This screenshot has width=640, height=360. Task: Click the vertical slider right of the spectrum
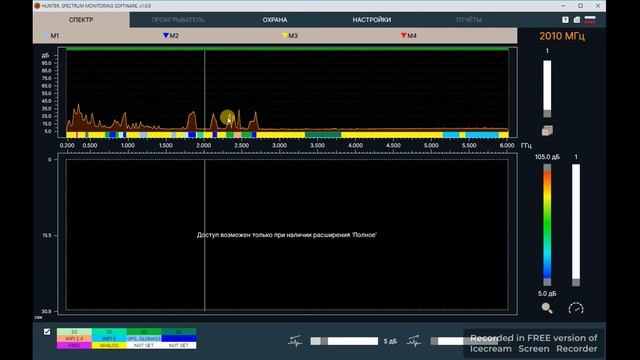pos(547,89)
